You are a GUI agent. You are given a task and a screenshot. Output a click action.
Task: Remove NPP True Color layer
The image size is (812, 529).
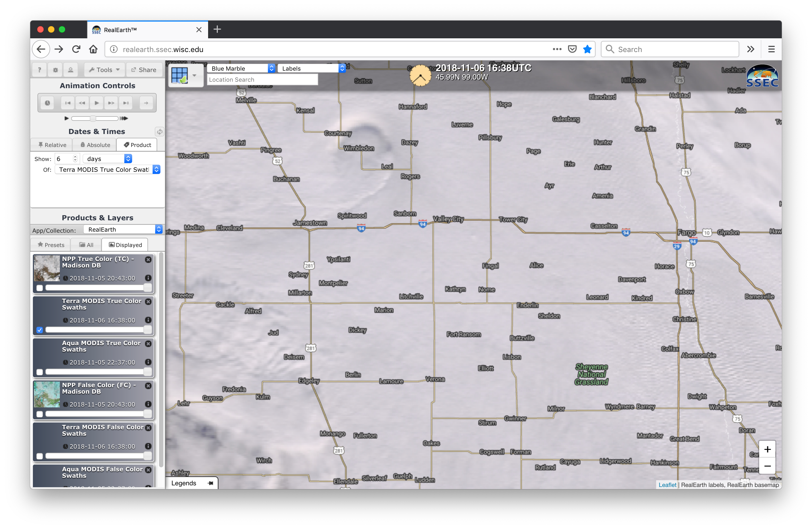149,259
